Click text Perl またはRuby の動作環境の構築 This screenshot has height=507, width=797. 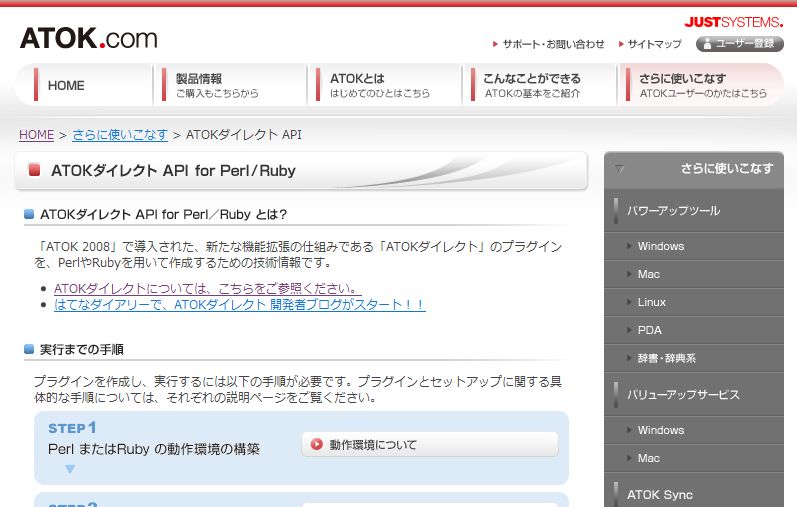click(x=154, y=449)
